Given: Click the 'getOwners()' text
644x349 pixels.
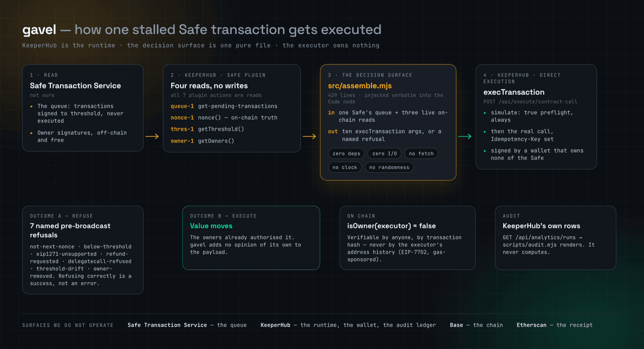Looking at the screenshot, I should coord(216,141).
